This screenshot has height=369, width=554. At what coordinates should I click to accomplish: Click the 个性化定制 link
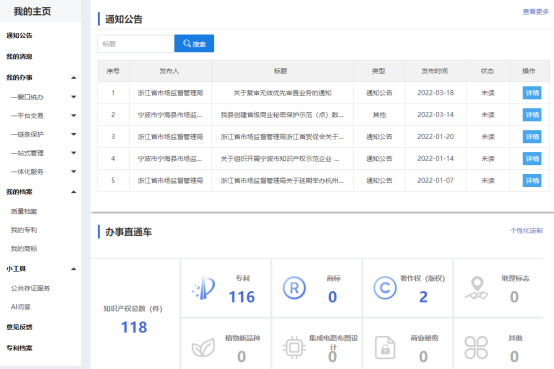tap(526, 231)
